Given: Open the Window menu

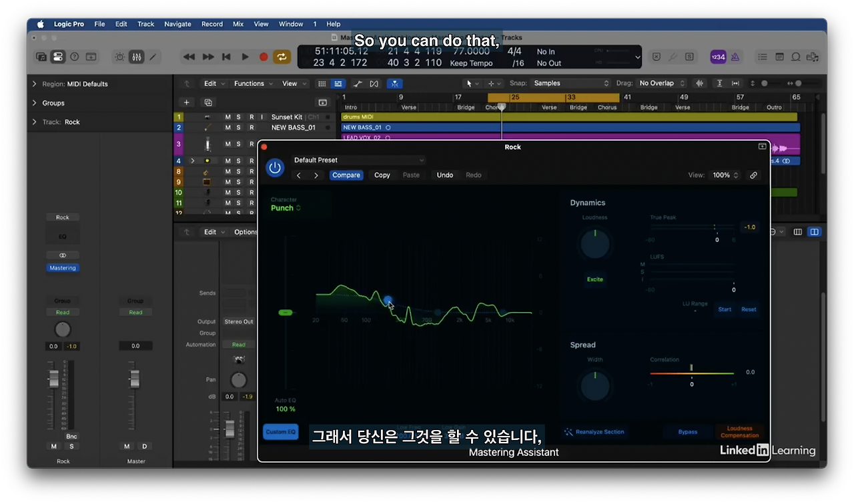Looking at the screenshot, I should tap(291, 24).
